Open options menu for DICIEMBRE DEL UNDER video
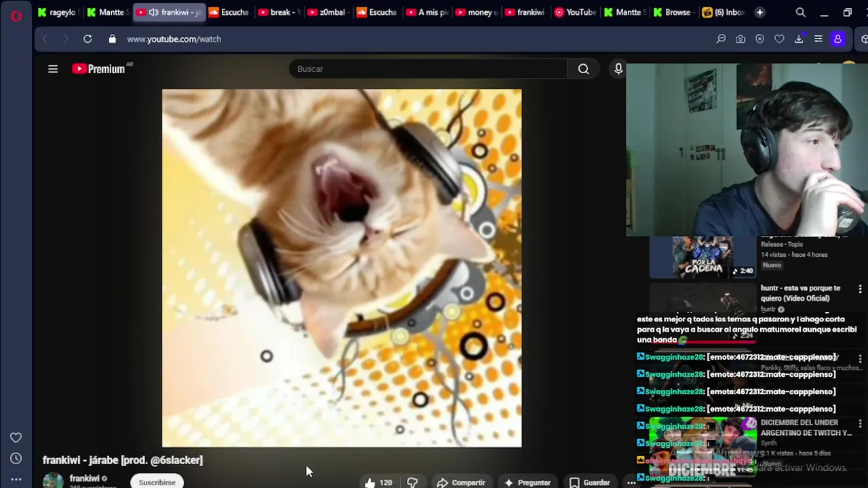 860,423
